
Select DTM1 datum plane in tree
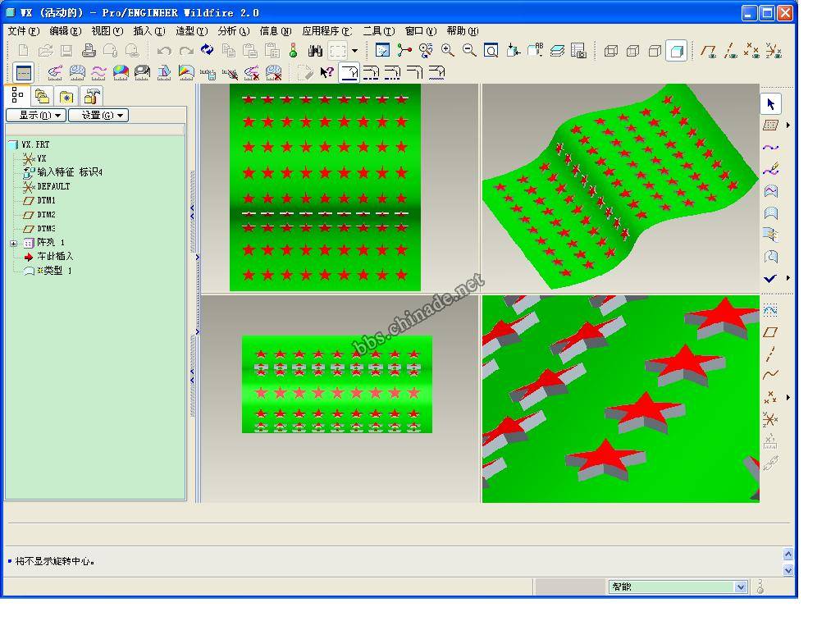pos(46,200)
